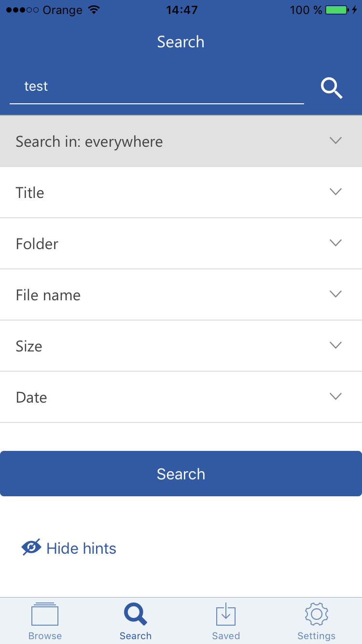Tap the magnifier icon beside search field
This screenshot has height=644, width=362.
pos(332,88)
